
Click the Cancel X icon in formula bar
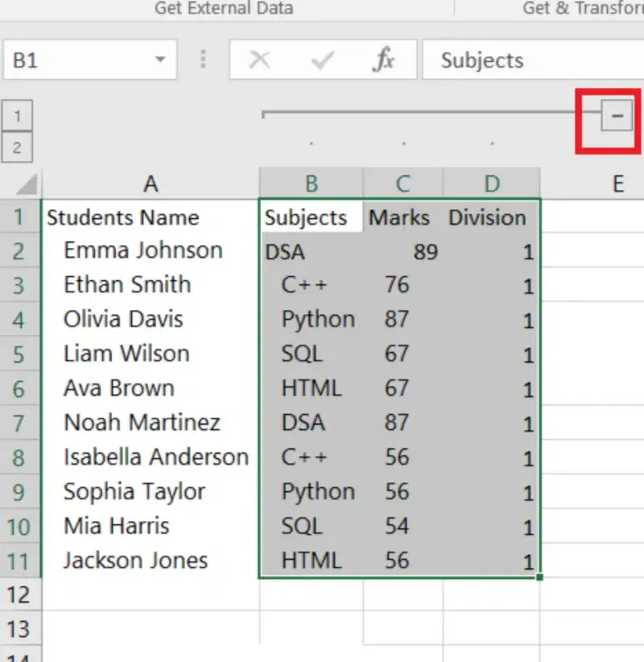(x=259, y=60)
